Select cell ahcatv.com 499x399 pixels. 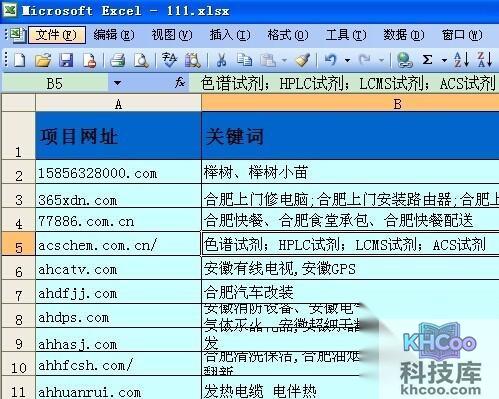(x=118, y=268)
